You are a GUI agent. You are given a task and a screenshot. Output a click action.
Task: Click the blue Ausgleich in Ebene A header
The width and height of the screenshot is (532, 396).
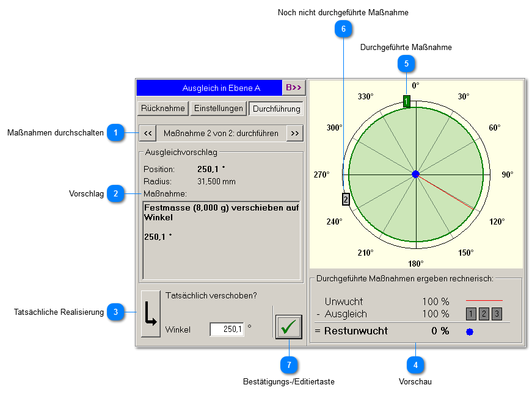tap(209, 88)
